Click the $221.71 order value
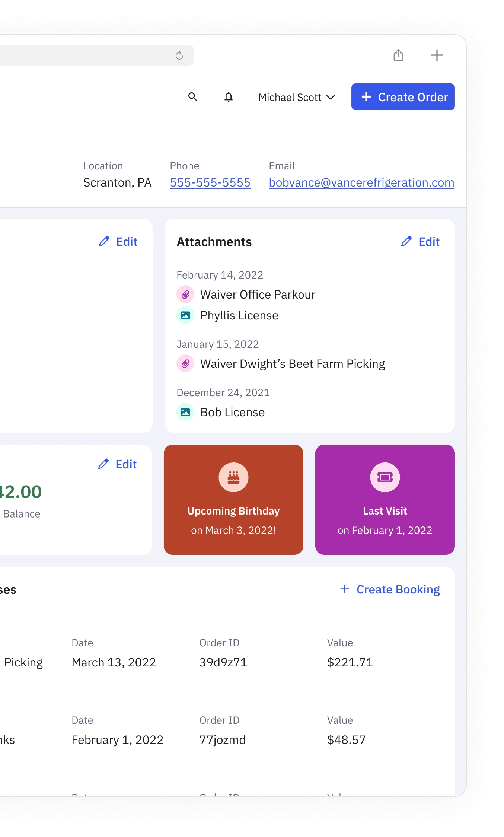Viewport: 504px width, 837px height. click(350, 662)
